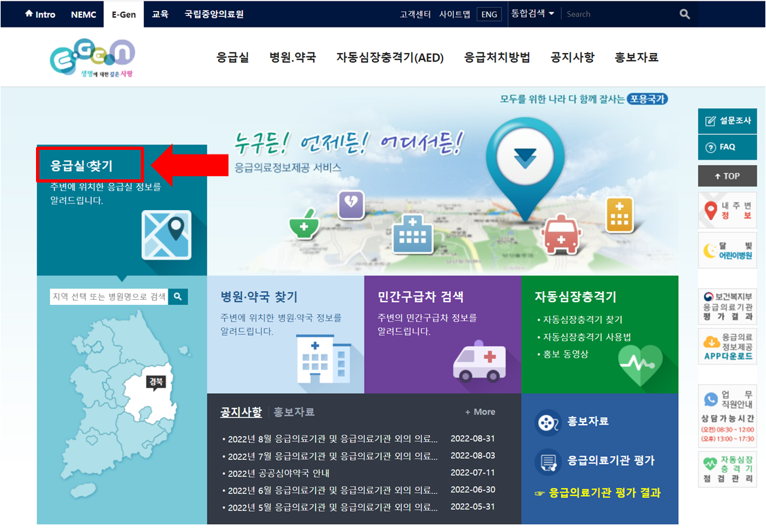Click the 지역 선택 또는 병원명 검색 field
This screenshot has width=766, height=532.
(109, 296)
